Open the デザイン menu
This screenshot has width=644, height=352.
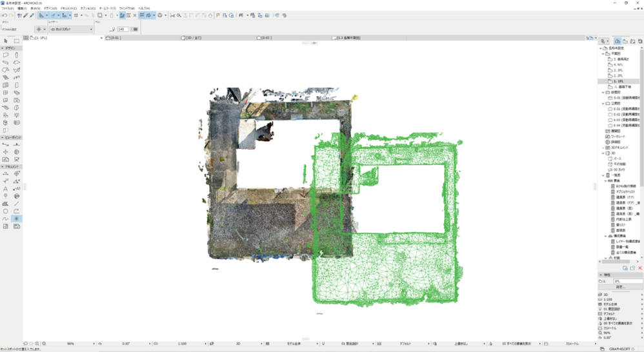pos(50,8)
